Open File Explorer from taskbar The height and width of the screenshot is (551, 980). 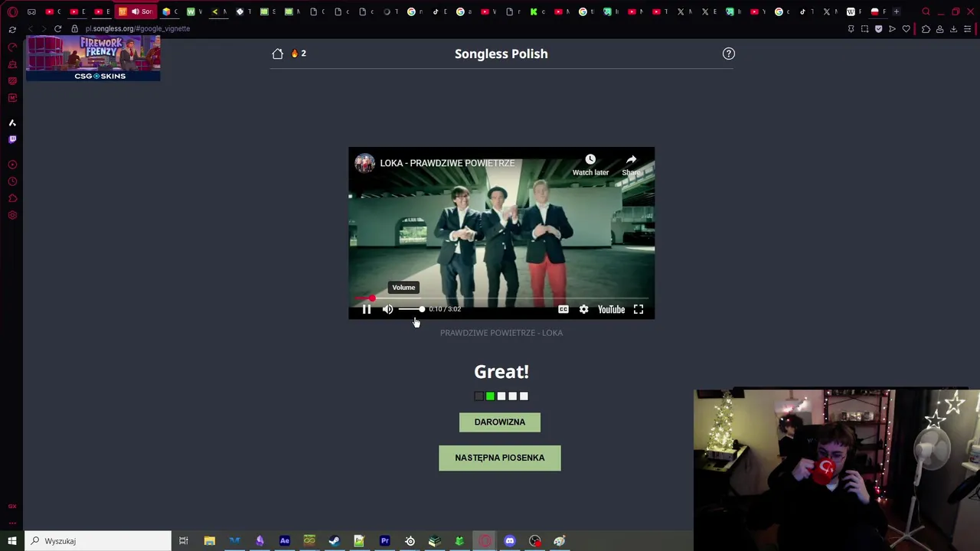209,541
